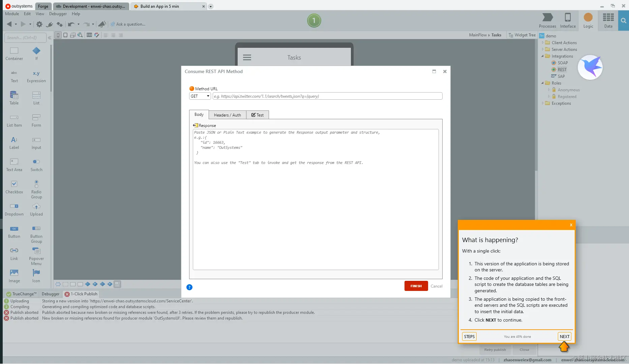Click the Method URL input field
629x364 pixels.
pyautogui.click(x=327, y=96)
